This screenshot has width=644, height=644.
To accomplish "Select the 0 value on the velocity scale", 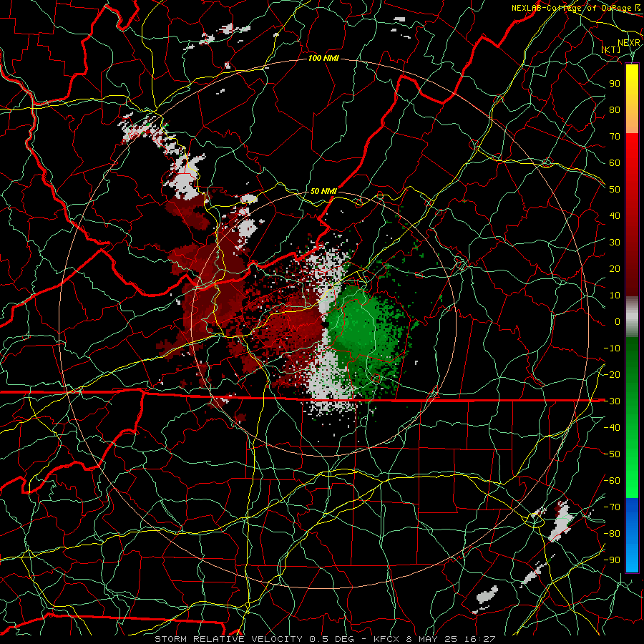I will click(618, 322).
